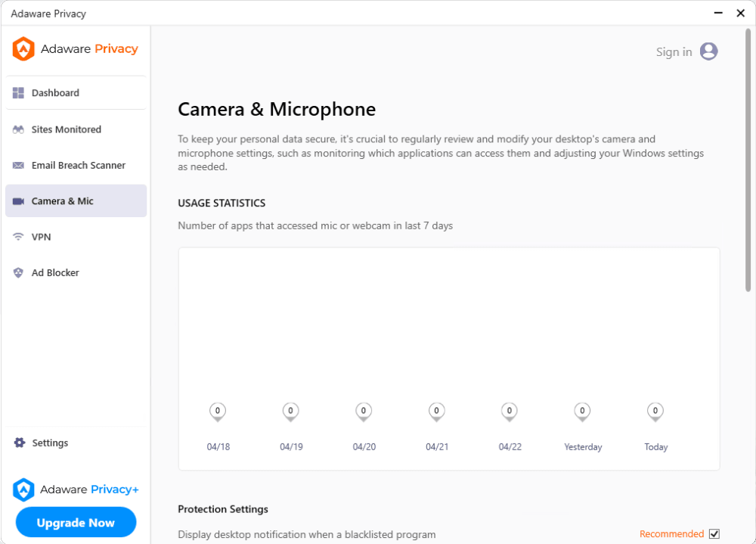
Task: Click the 04/18 data point marker
Action: (x=218, y=412)
